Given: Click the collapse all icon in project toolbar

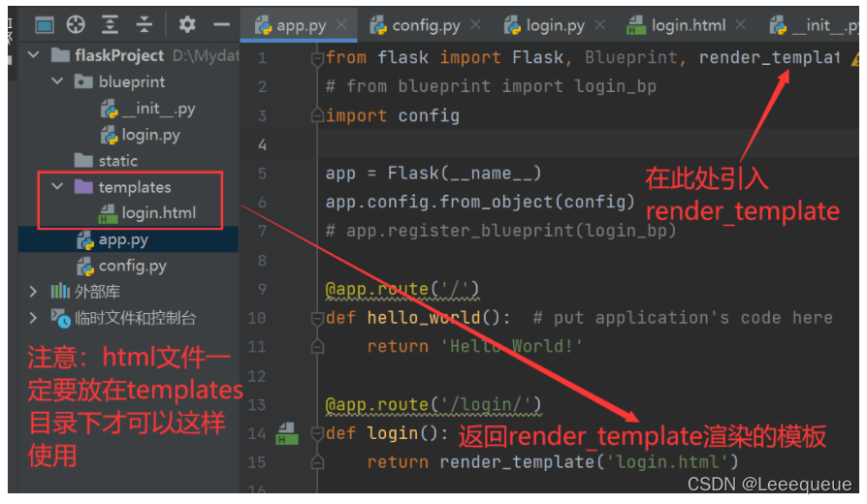Looking at the screenshot, I should (x=144, y=25).
